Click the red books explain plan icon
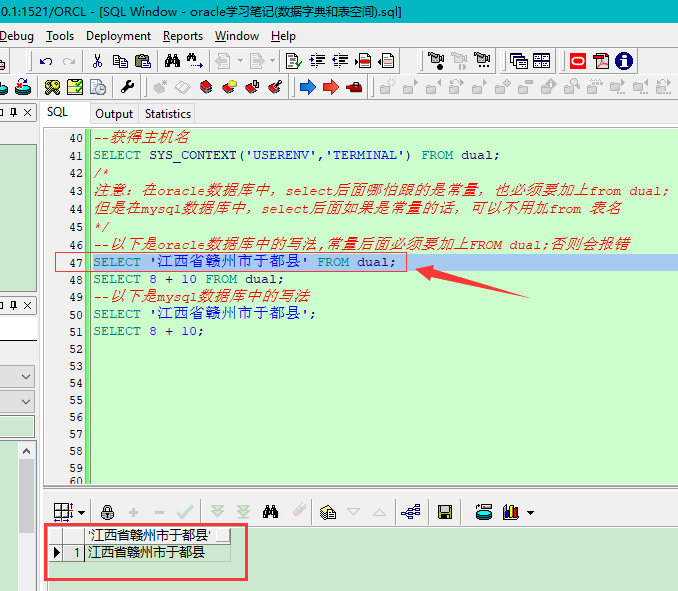This screenshot has height=591, width=678. pyautogui.click(x=206, y=87)
